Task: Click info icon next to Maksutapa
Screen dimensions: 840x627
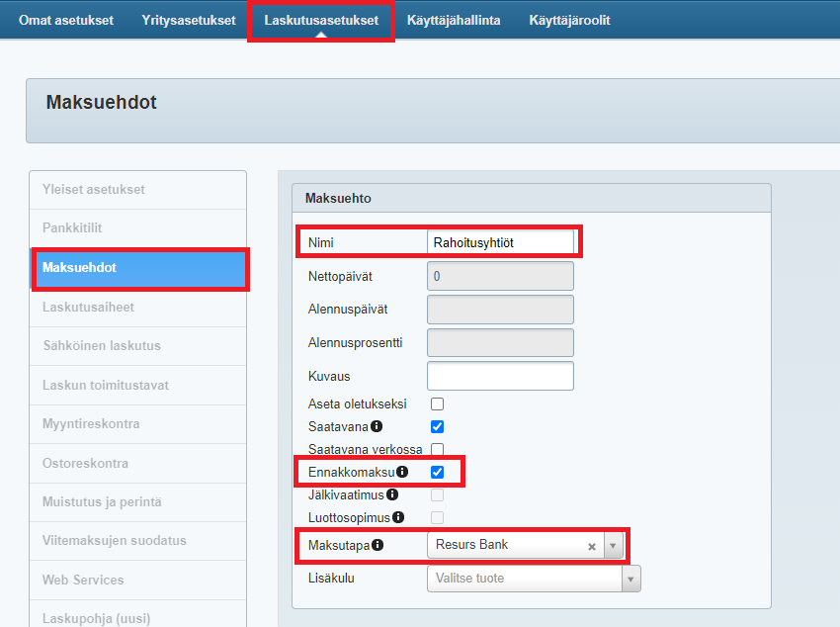Action: 378,545
